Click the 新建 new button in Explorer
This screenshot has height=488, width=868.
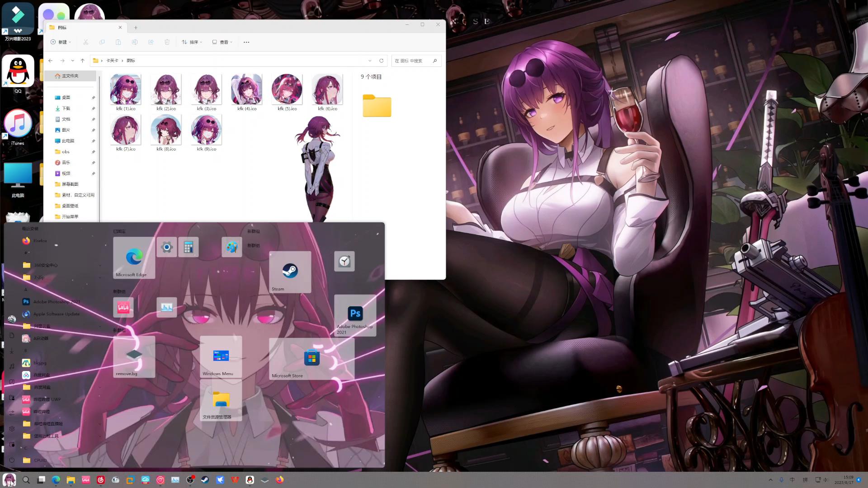61,42
